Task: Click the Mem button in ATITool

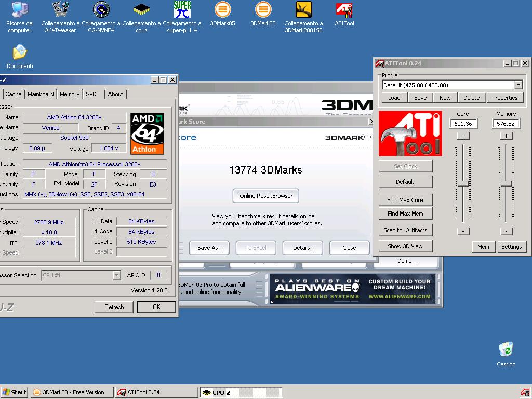Action: [x=484, y=247]
